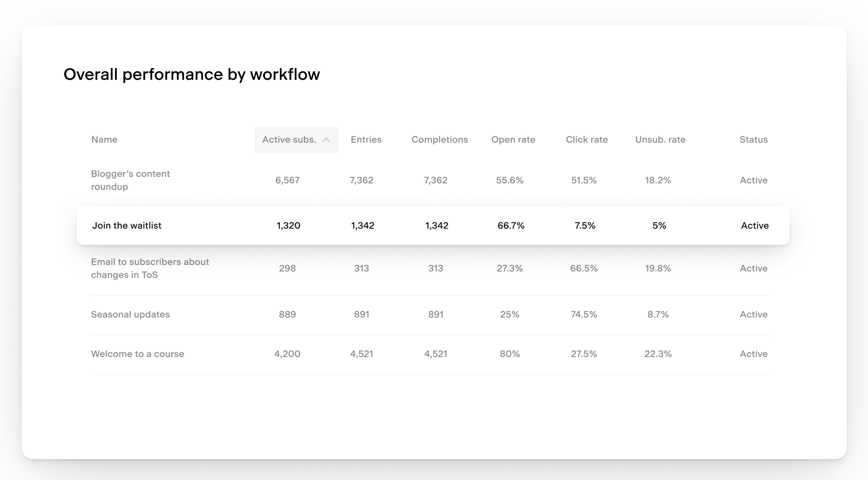Open the Blogger's content roundup workflow
868x480 pixels.
[x=131, y=180]
